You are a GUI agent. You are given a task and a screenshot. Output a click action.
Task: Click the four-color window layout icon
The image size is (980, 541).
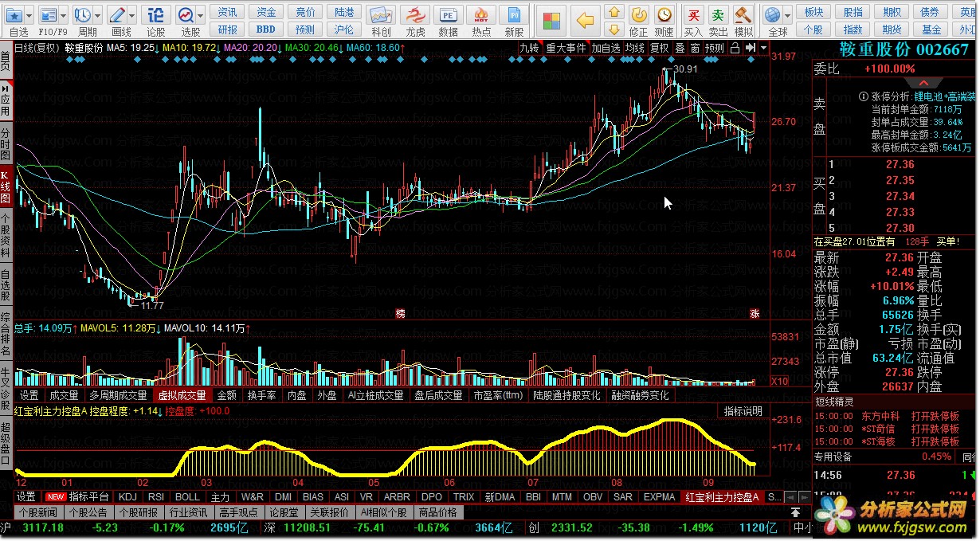[551, 19]
